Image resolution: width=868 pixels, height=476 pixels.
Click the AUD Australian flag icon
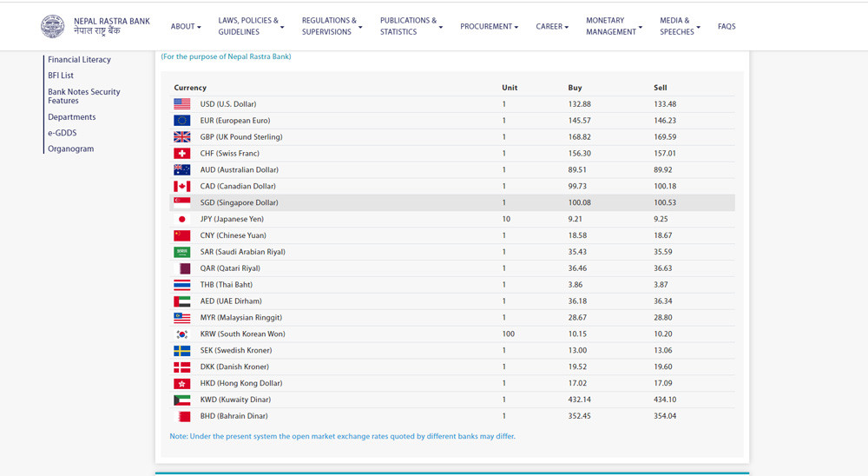pos(181,170)
